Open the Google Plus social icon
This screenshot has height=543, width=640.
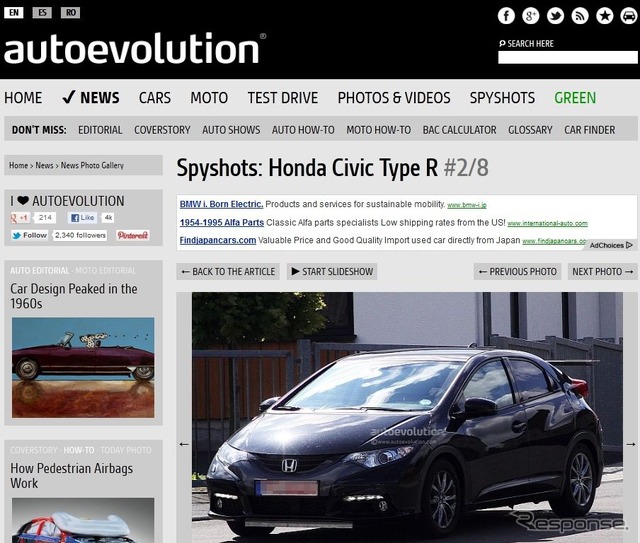point(531,16)
